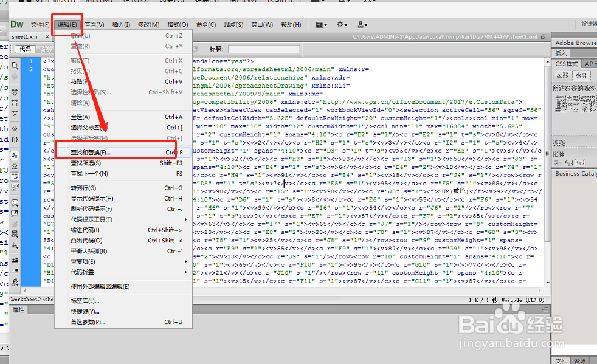Select the 插入 panel tab on right
Image resolution: width=597 pixels, height=364 pixels.
(561, 53)
